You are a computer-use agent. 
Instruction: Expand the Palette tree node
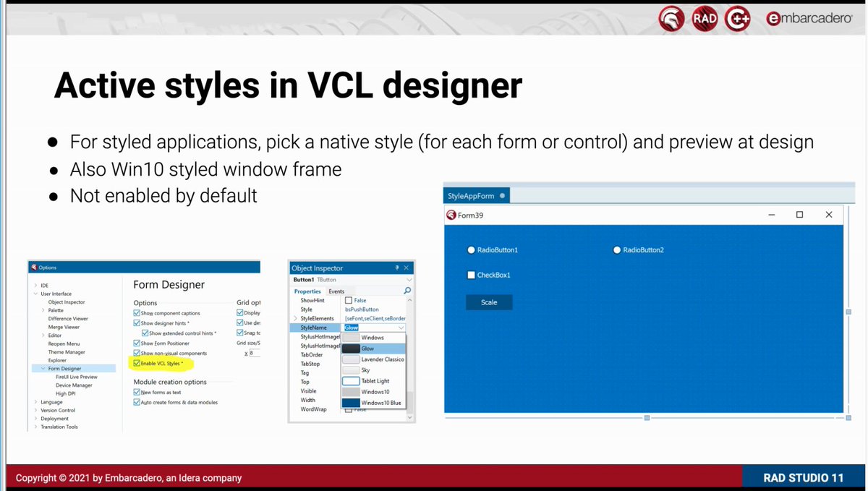pyautogui.click(x=43, y=310)
